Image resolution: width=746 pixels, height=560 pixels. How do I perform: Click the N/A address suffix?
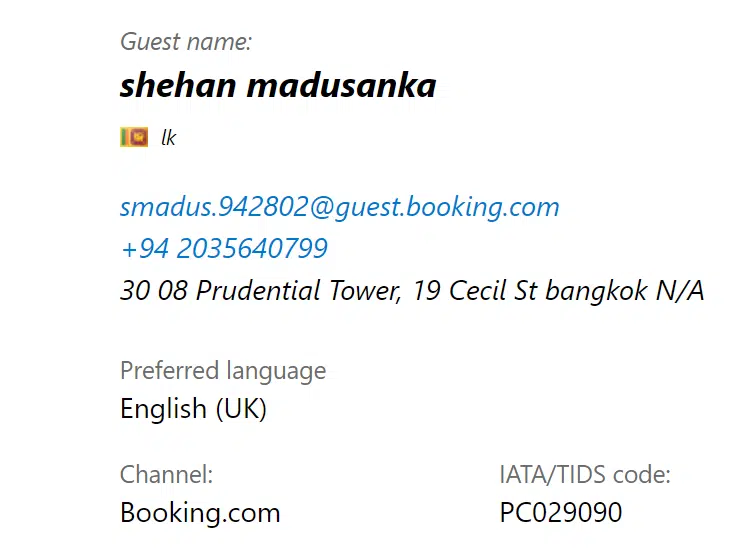pyautogui.click(x=679, y=291)
